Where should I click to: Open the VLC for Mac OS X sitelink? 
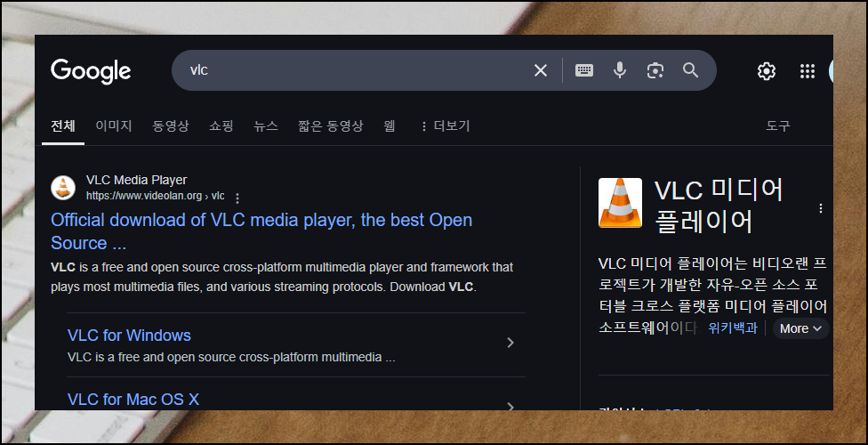click(133, 399)
